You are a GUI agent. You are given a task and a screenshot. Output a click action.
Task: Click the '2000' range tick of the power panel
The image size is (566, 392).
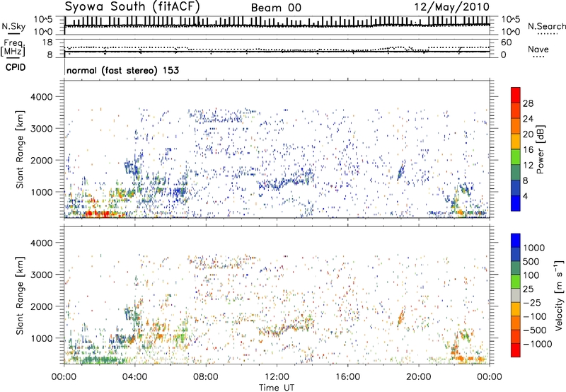click(42, 160)
